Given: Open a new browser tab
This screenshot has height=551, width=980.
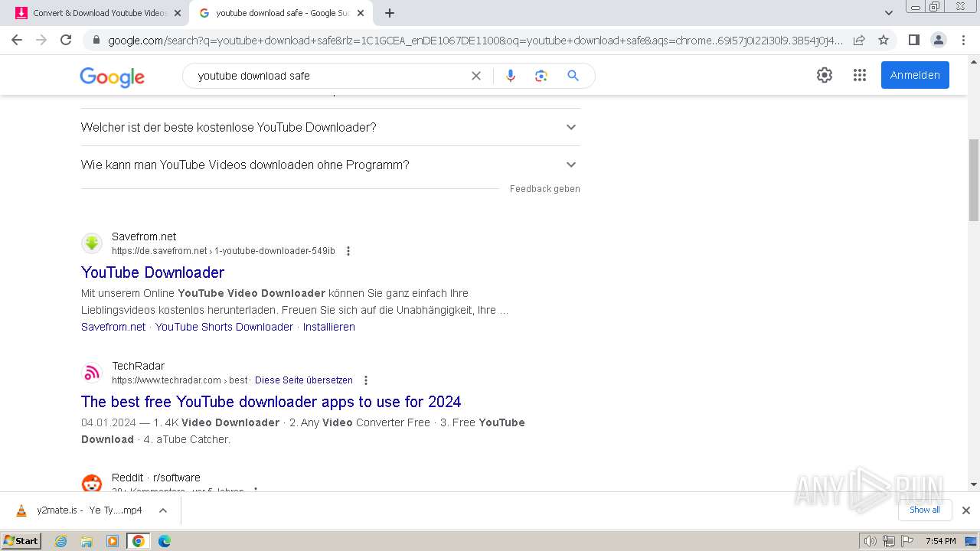Looking at the screenshot, I should pyautogui.click(x=390, y=13).
